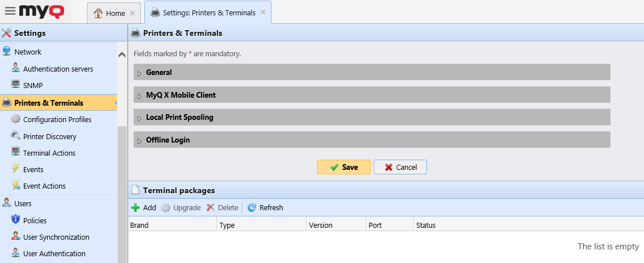This screenshot has height=263, width=644.
Task: Select Terminal Actions in settings sidebar
Action: pyautogui.click(x=49, y=153)
